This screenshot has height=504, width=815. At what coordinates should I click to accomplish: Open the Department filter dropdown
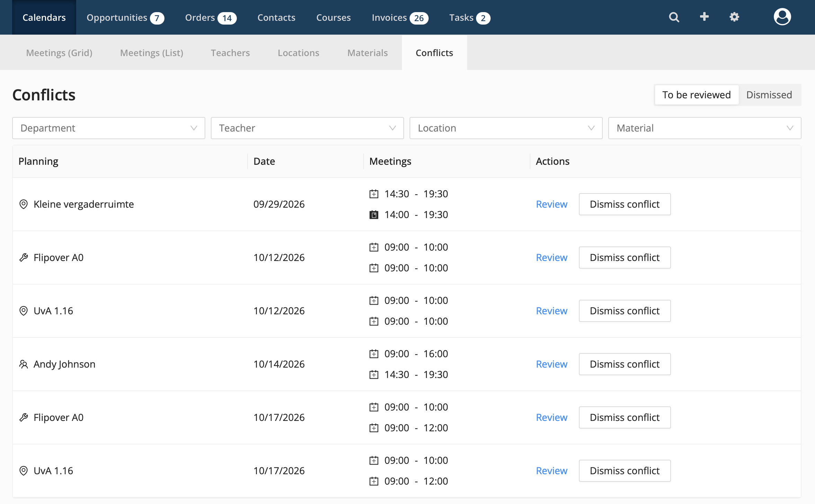click(109, 128)
